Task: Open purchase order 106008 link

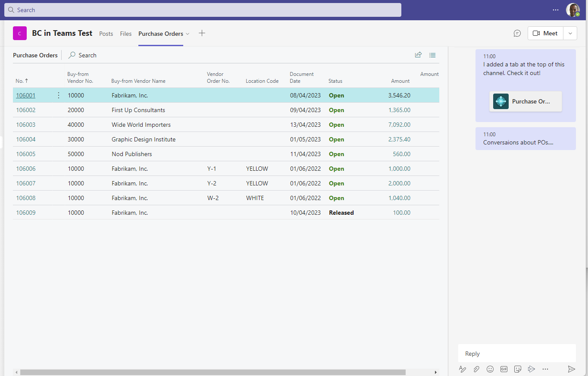Action: (26, 198)
